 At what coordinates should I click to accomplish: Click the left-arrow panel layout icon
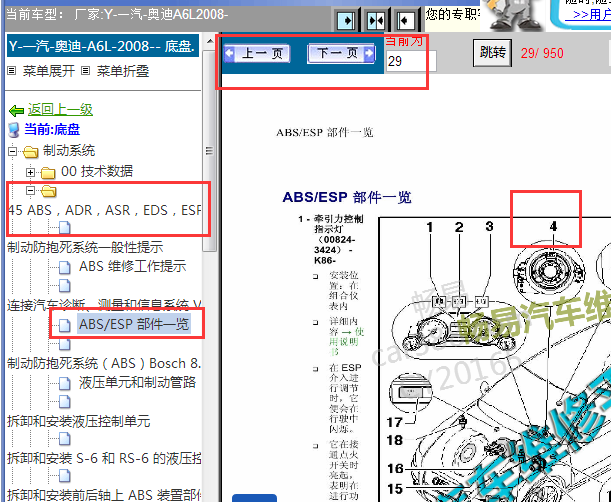tap(405, 20)
